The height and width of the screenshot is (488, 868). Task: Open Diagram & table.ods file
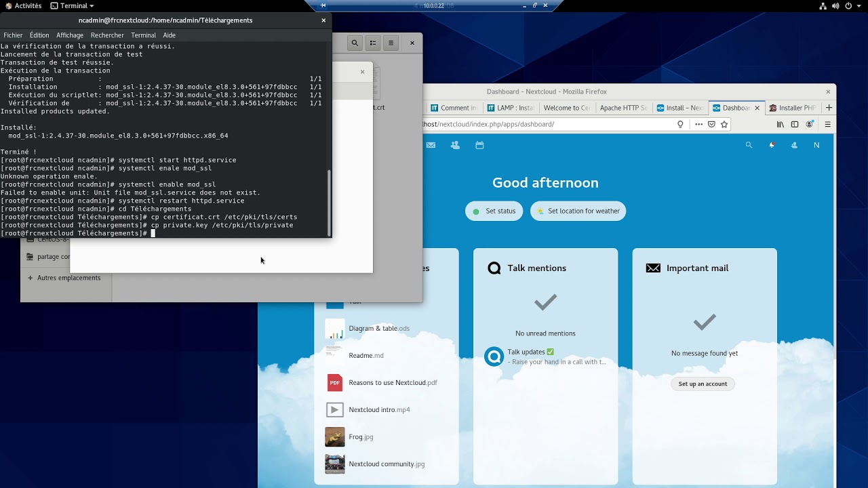tap(379, 329)
